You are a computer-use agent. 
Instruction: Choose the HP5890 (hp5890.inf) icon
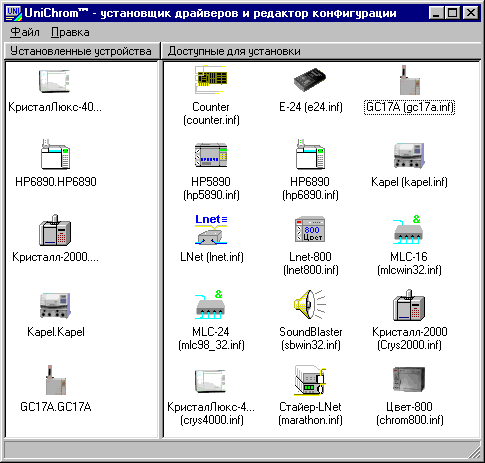(x=211, y=155)
